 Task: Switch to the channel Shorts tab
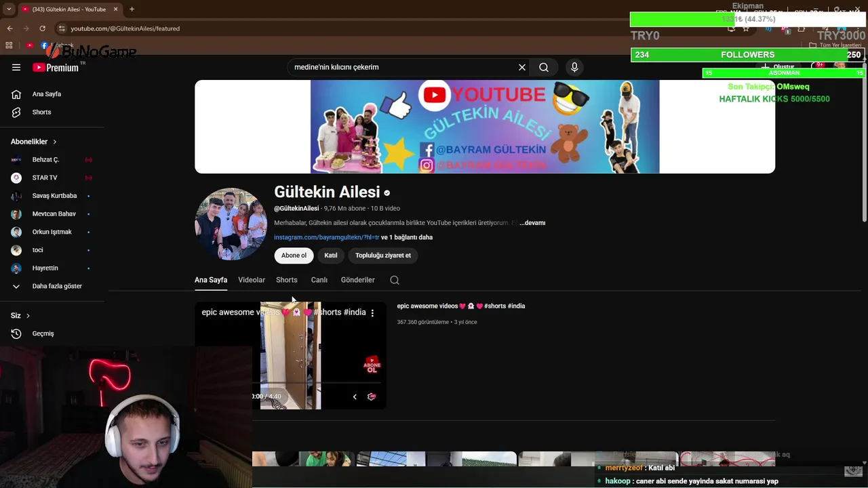click(x=287, y=280)
